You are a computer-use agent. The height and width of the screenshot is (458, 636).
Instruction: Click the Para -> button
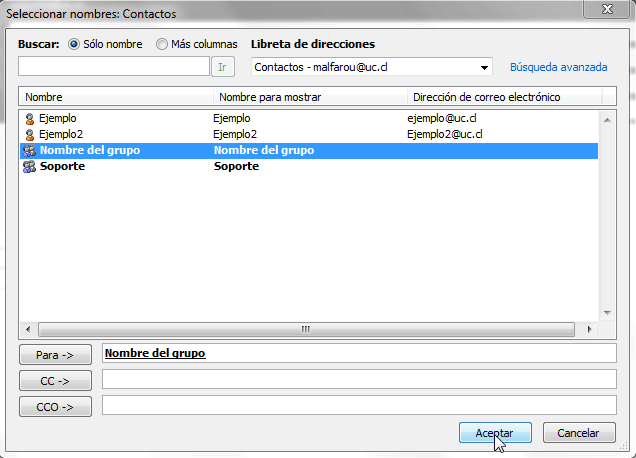[x=55, y=355]
